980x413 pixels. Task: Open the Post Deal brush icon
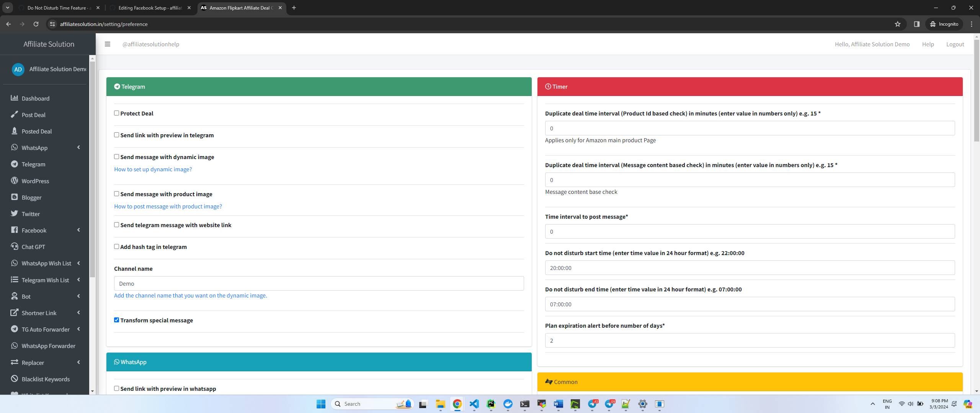[x=14, y=114]
